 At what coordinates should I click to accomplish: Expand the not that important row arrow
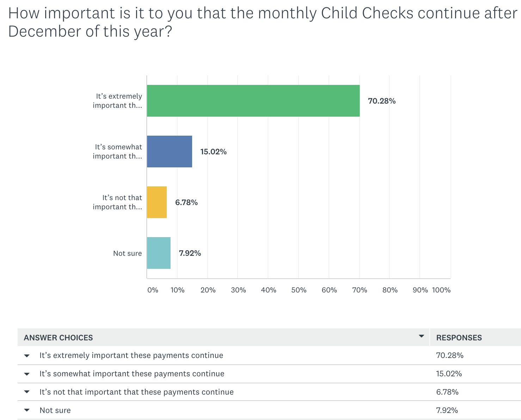coord(27,392)
